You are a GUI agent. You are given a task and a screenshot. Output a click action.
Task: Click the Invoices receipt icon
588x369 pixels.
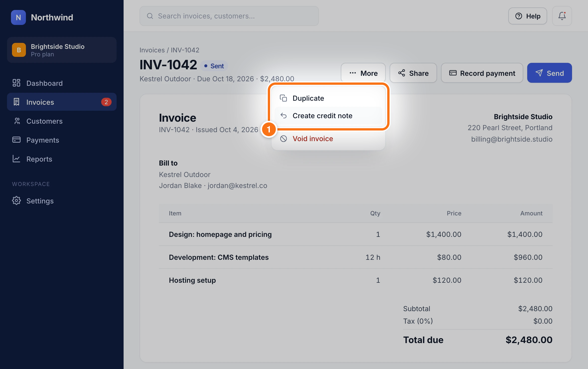[16, 102]
